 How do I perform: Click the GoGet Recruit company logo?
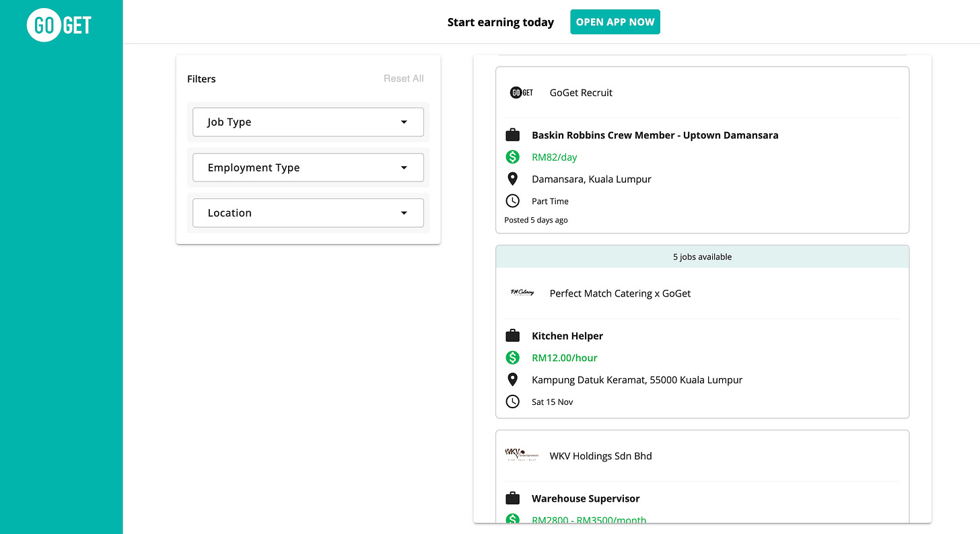(522, 93)
